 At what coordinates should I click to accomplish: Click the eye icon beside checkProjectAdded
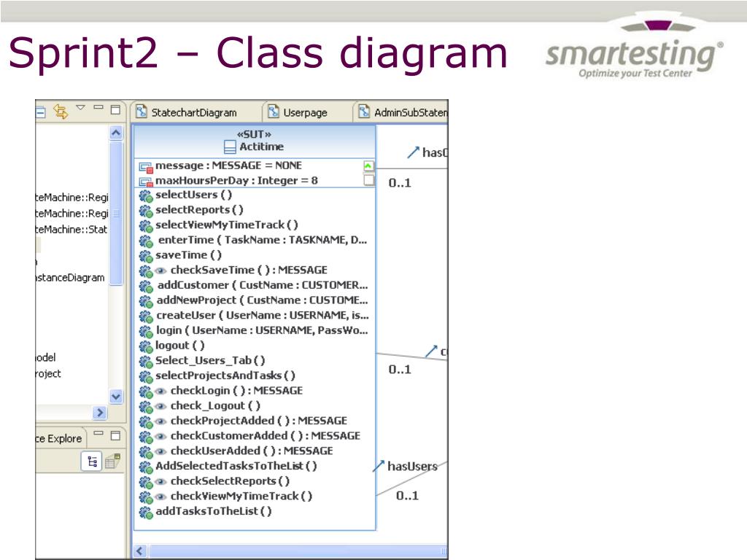[161, 421]
